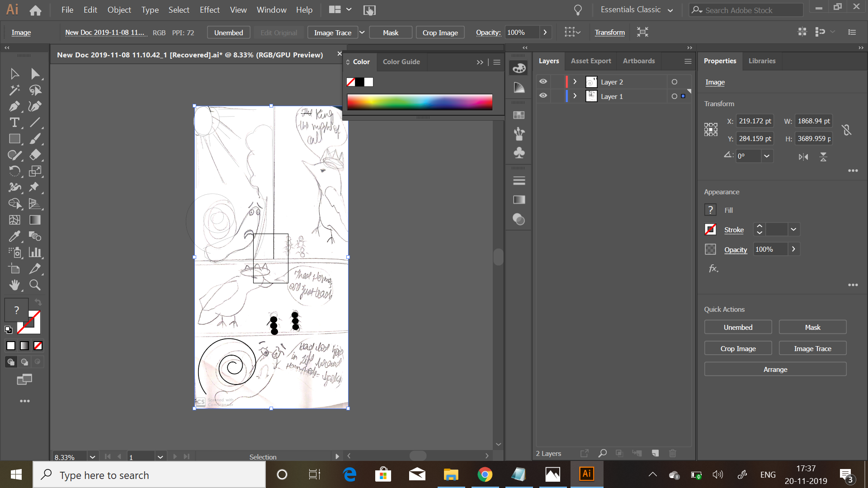
Task: Create new layer in Layers panel
Action: tap(655, 453)
